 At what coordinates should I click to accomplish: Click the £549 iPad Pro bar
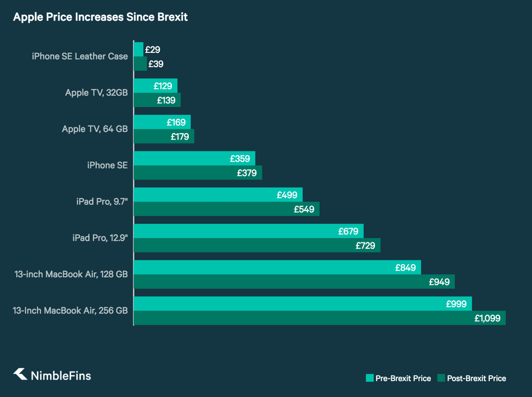pyautogui.click(x=227, y=209)
